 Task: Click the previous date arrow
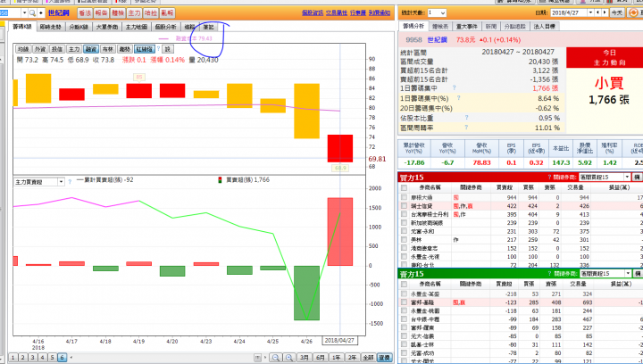click(597, 12)
